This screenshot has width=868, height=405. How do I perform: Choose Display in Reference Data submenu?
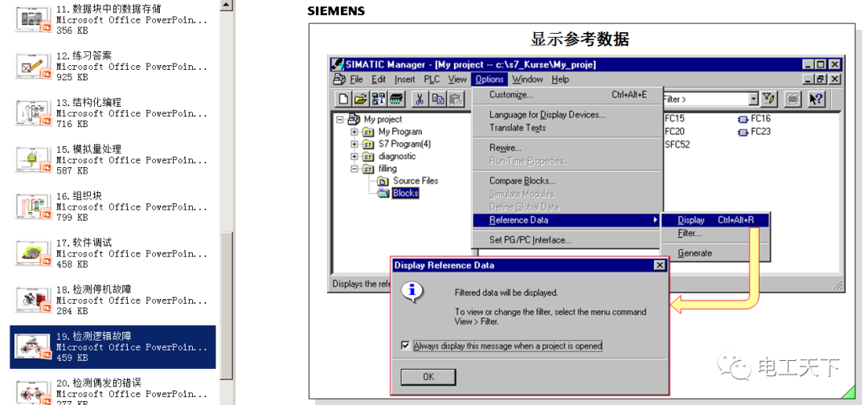pos(716,220)
